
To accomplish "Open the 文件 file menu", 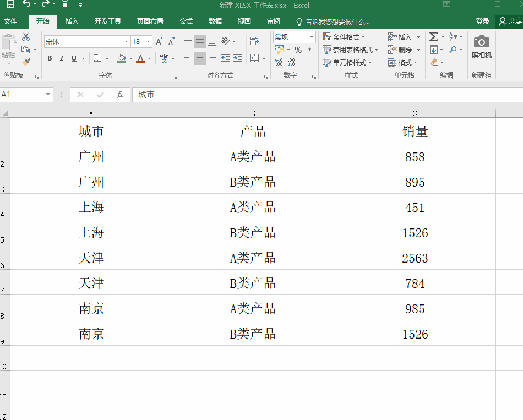I will 10,21.
